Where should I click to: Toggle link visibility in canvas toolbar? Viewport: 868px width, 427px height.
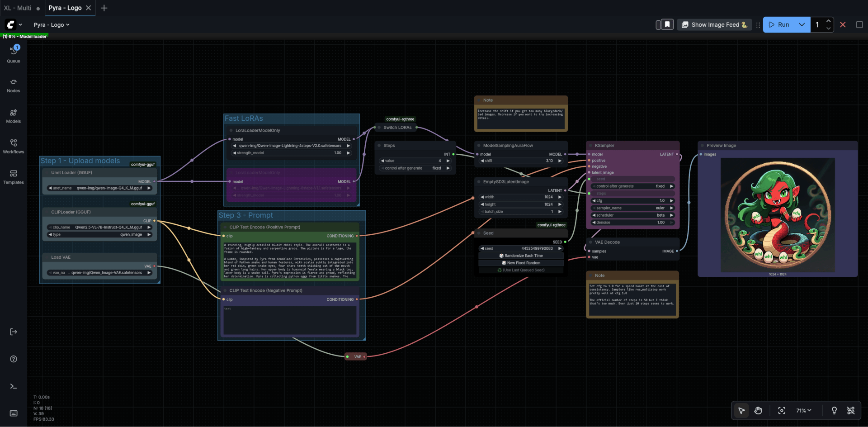click(x=851, y=410)
